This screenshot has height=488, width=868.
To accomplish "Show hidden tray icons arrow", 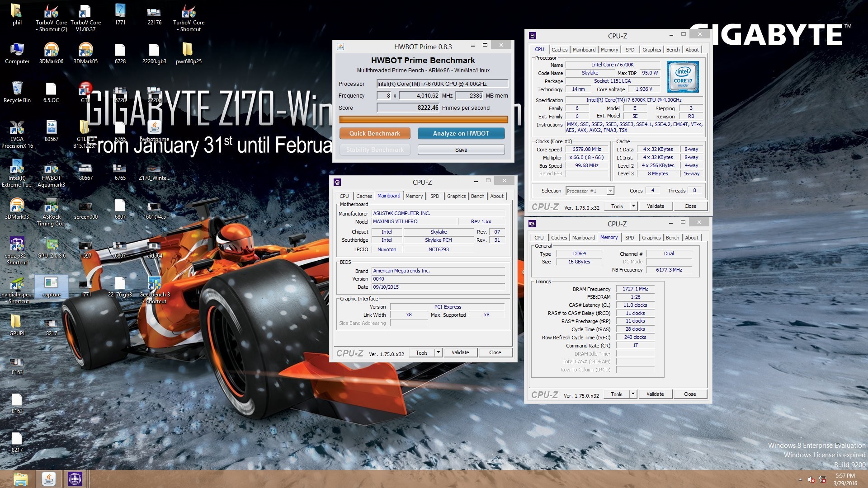I will (x=800, y=479).
